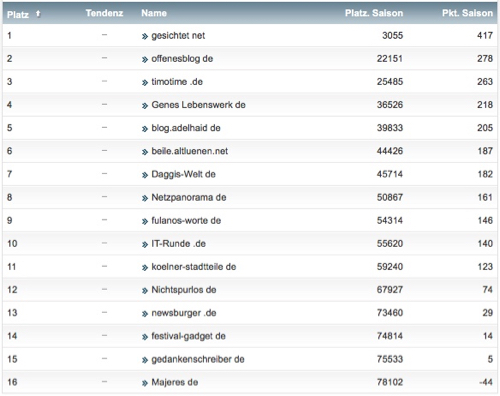500x396 pixels.
Task: Open the blog.adelhaid de link
Action: point(186,128)
